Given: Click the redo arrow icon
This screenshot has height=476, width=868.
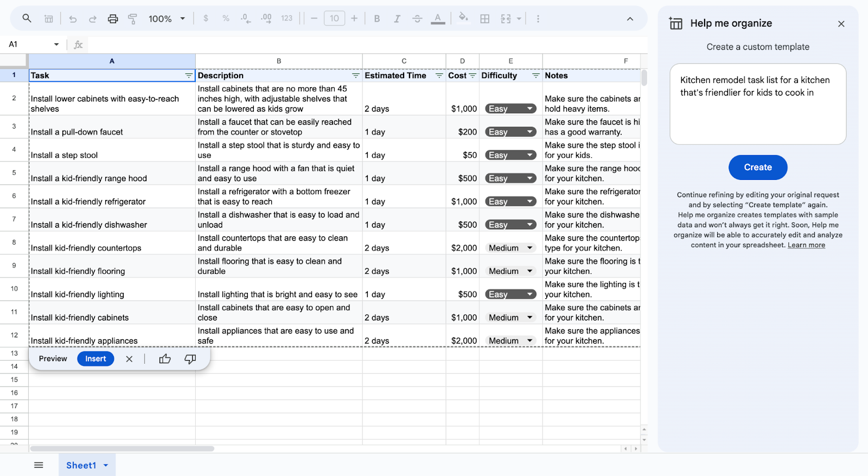Looking at the screenshot, I should tap(93, 18).
